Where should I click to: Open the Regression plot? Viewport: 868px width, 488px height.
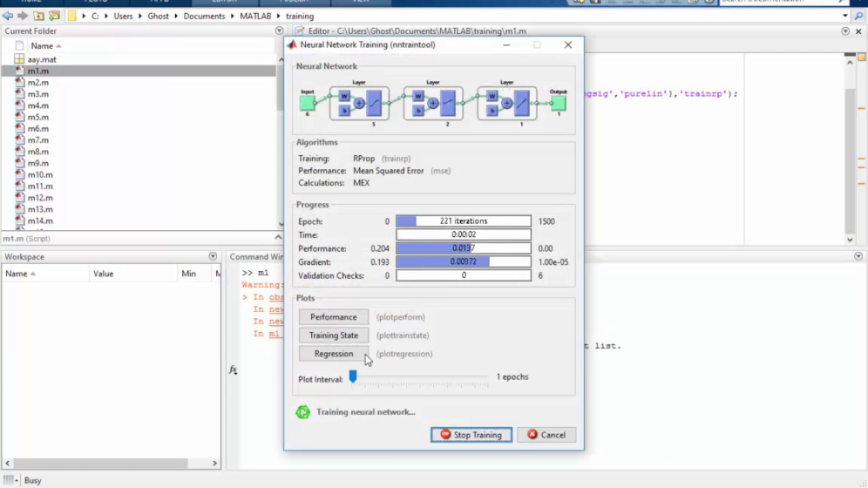[334, 354]
